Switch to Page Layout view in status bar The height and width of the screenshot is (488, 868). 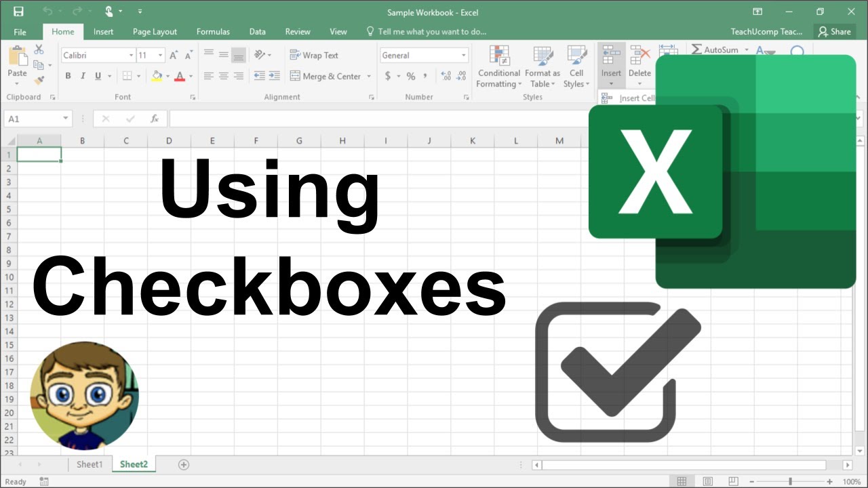707,481
